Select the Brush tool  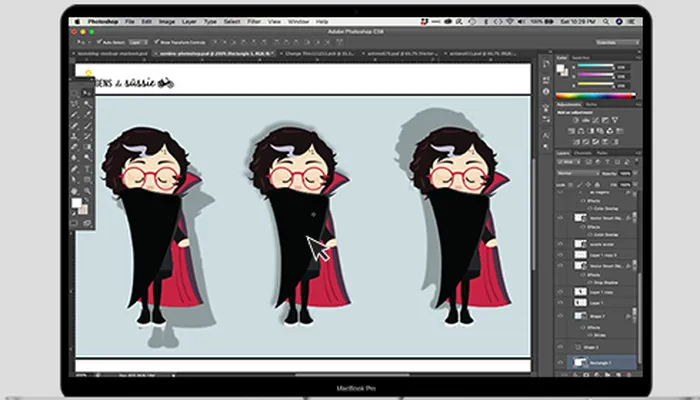click(87, 126)
